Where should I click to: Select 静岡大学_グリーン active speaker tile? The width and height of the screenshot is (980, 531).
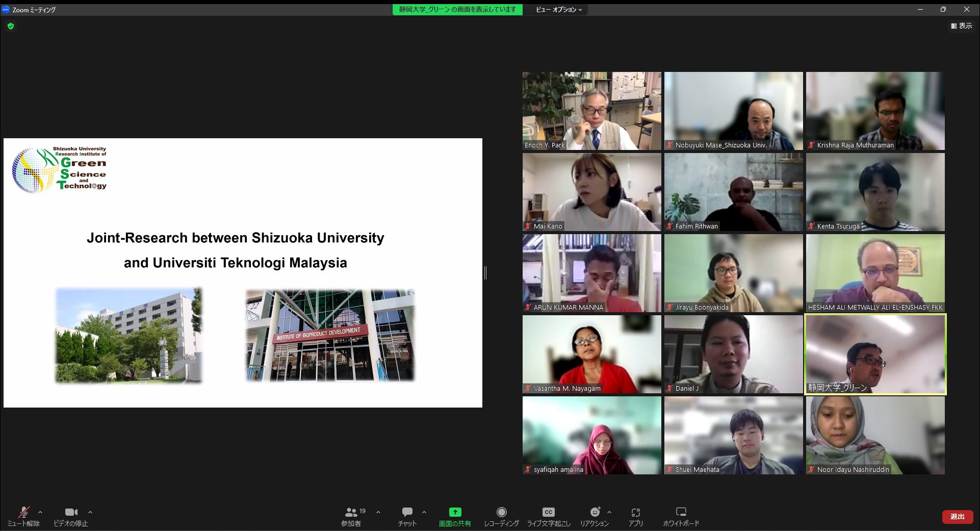click(x=875, y=354)
